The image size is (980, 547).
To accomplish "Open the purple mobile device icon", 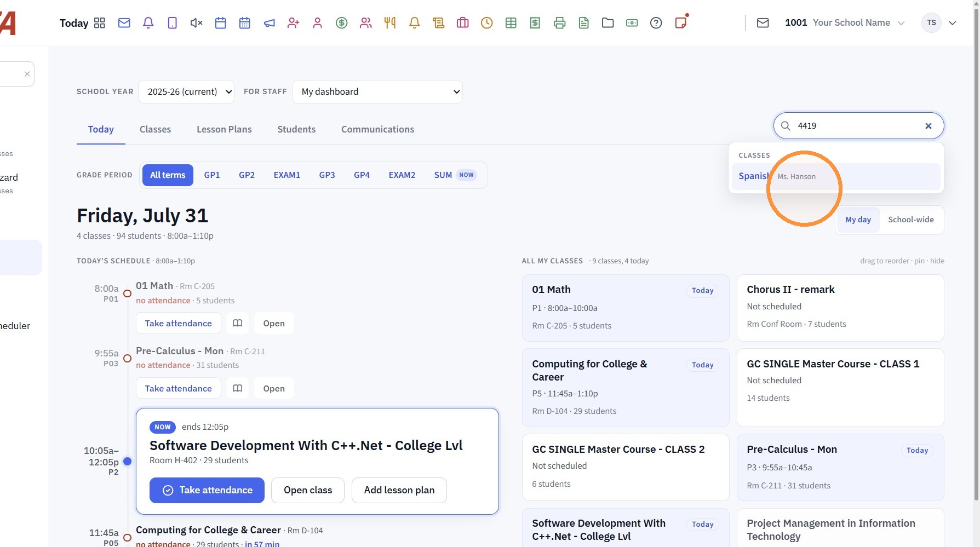I will 172,23.
